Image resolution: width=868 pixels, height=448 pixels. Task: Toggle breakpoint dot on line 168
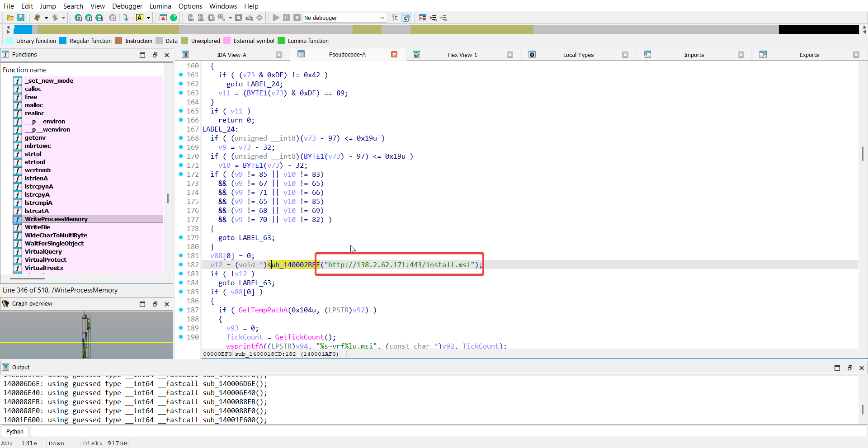click(x=181, y=138)
